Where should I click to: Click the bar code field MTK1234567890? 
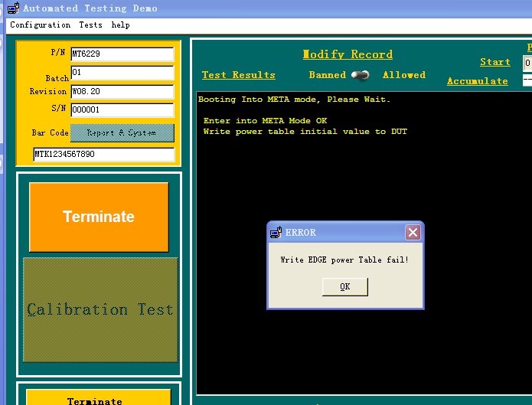(x=104, y=155)
